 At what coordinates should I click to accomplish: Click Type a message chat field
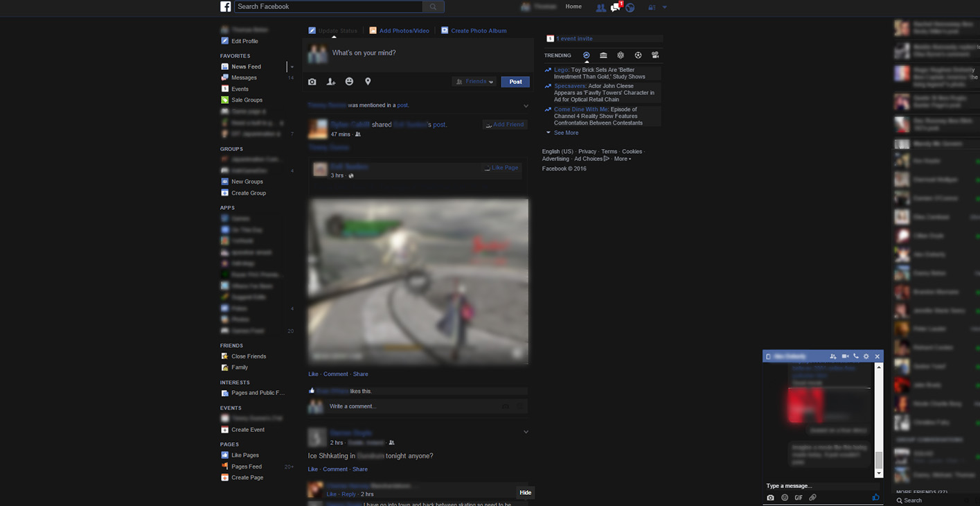click(x=823, y=486)
